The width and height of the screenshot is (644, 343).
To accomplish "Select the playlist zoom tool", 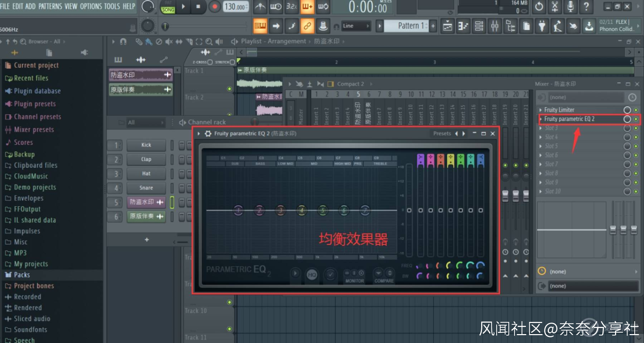I will (x=209, y=42).
